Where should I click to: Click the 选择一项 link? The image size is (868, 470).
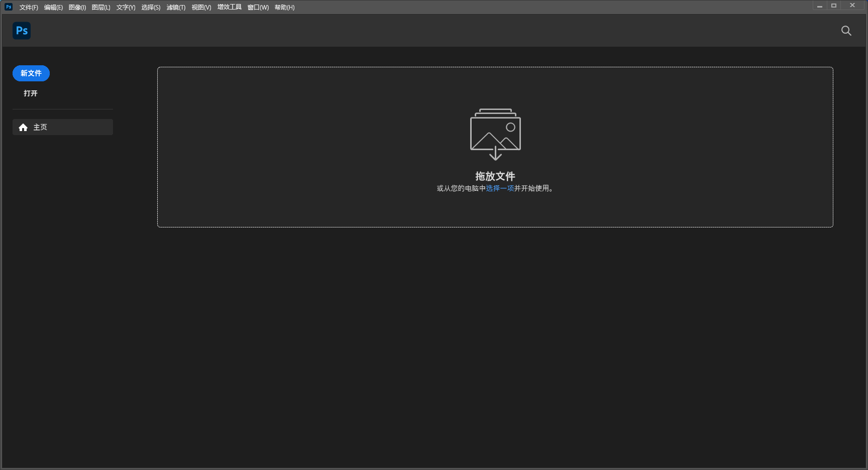[x=500, y=188]
